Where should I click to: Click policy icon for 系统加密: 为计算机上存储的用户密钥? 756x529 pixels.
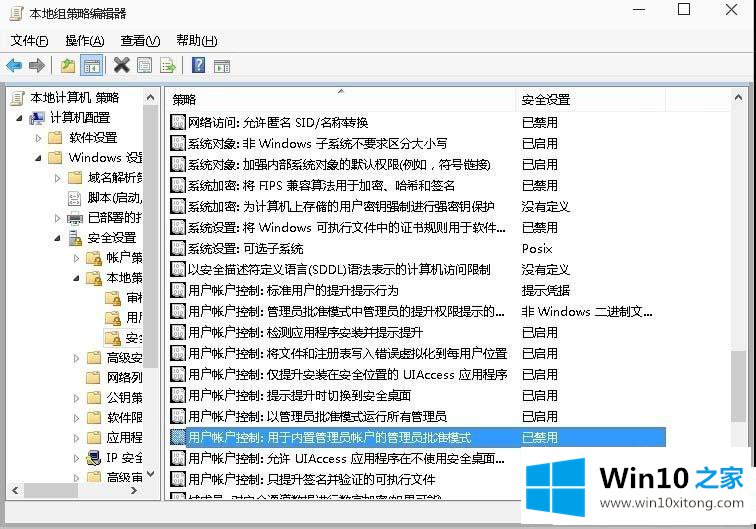pos(178,206)
